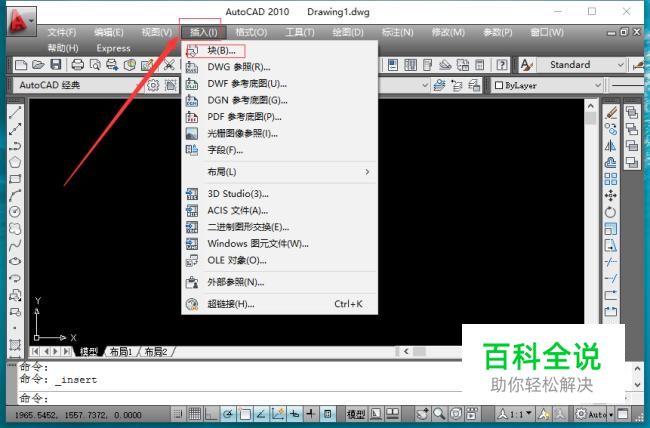Click the horizontal scrollbar left arrow

coord(406,352)
